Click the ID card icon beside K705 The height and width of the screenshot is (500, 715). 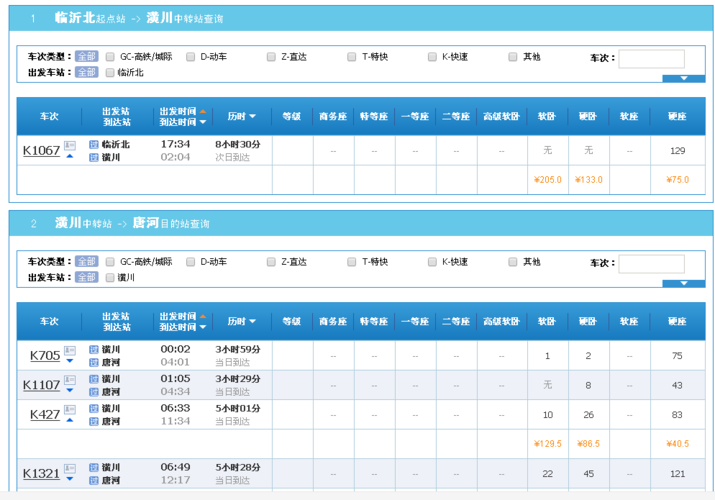pos(69,350)
